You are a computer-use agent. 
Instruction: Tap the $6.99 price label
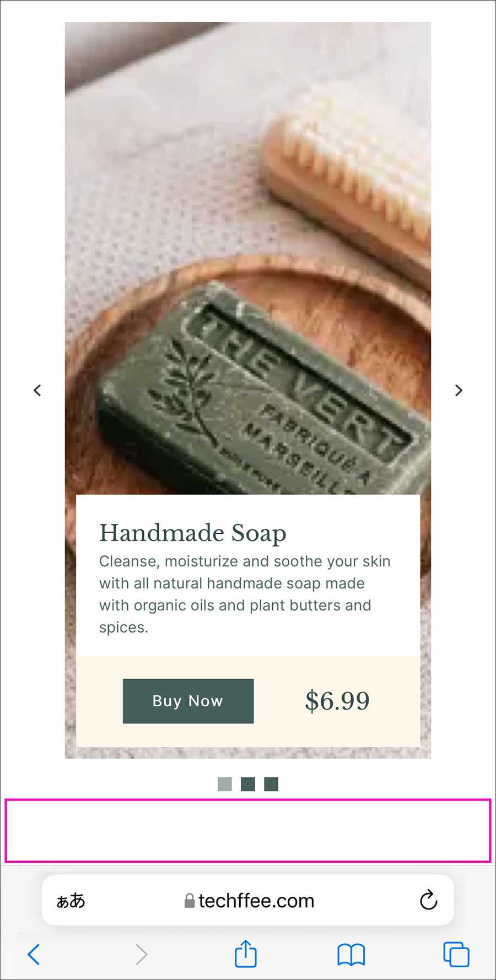[x=337, y=701]
